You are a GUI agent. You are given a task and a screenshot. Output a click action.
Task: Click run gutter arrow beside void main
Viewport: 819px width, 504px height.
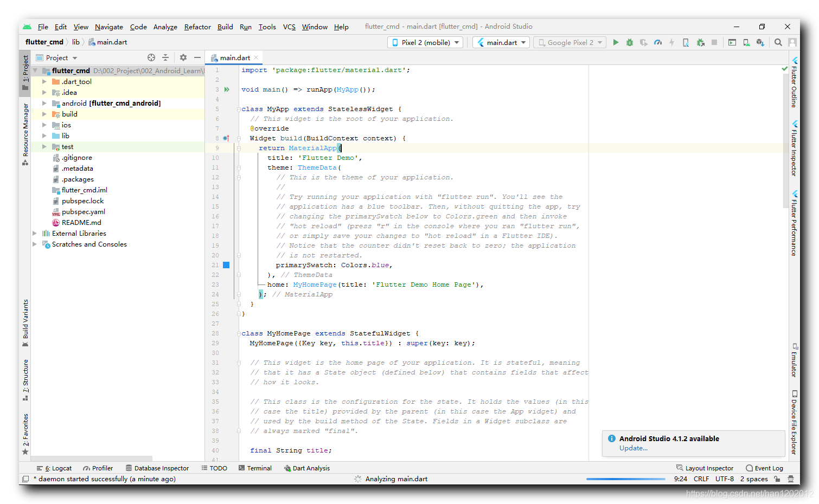click(227, 89)
